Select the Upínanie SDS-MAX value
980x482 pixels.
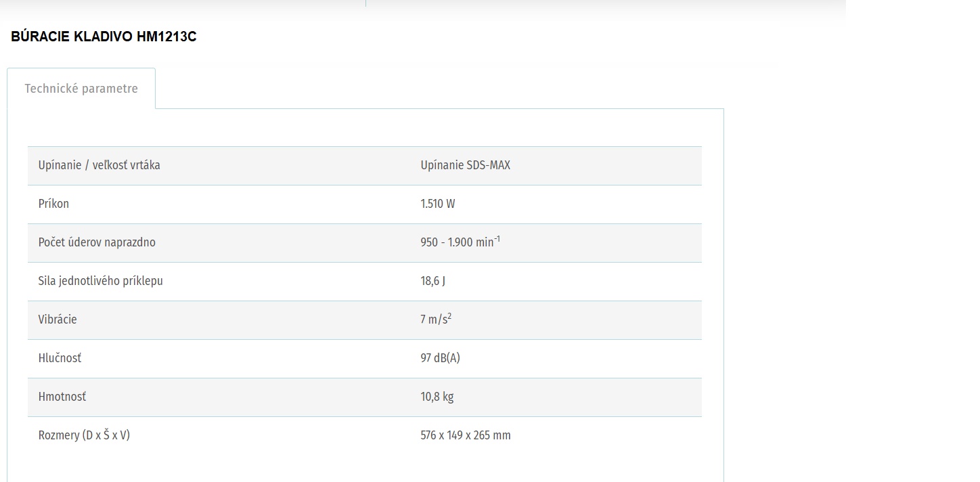(465, 165)
